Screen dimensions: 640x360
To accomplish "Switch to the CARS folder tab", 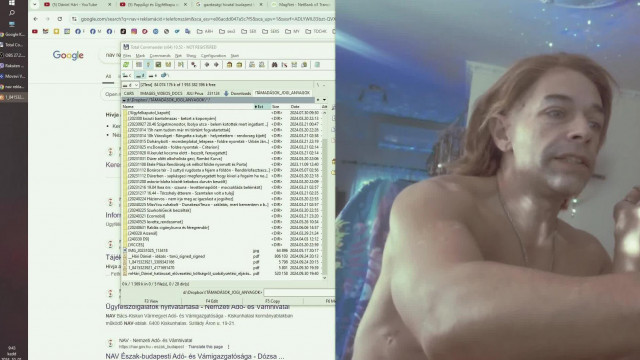I will [129, 93].
